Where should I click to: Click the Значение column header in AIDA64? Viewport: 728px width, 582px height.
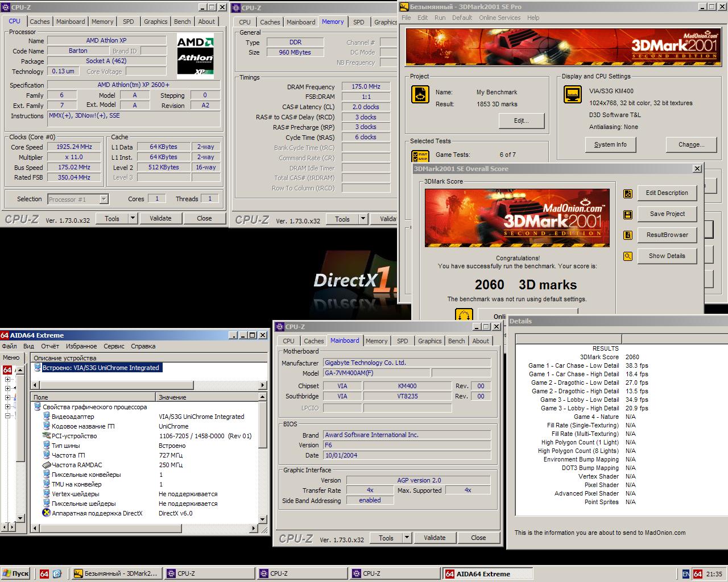(x=207, y=397)
